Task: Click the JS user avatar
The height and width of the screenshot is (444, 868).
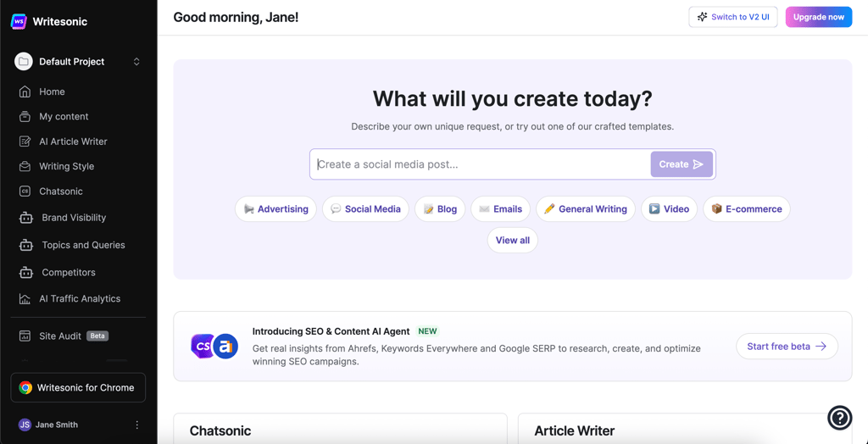Action: (25, 425)
